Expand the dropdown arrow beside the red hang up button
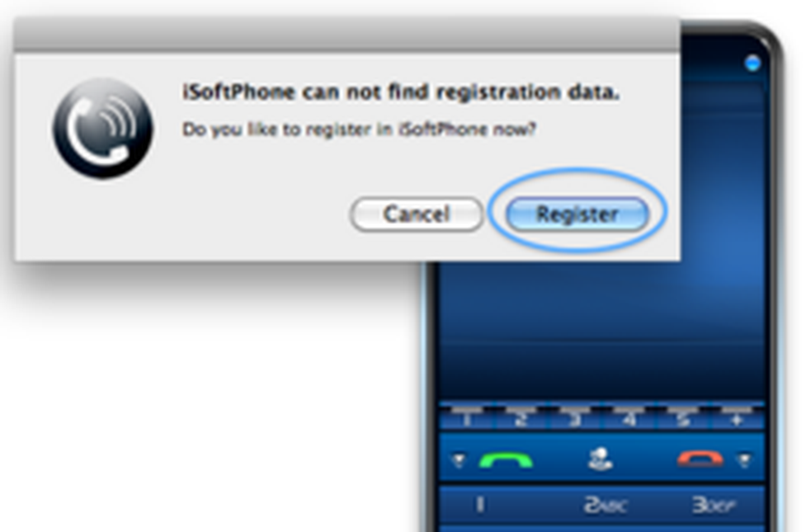 coord(744,459)
